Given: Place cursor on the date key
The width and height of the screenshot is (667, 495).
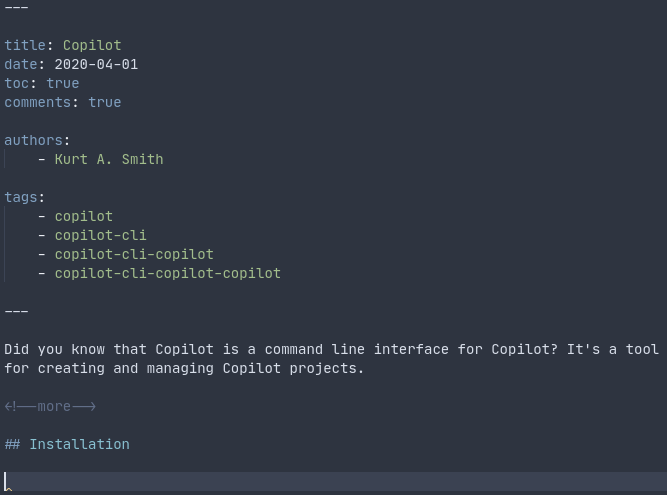Looking at the screenshot, I should click(x=20, y=64).
